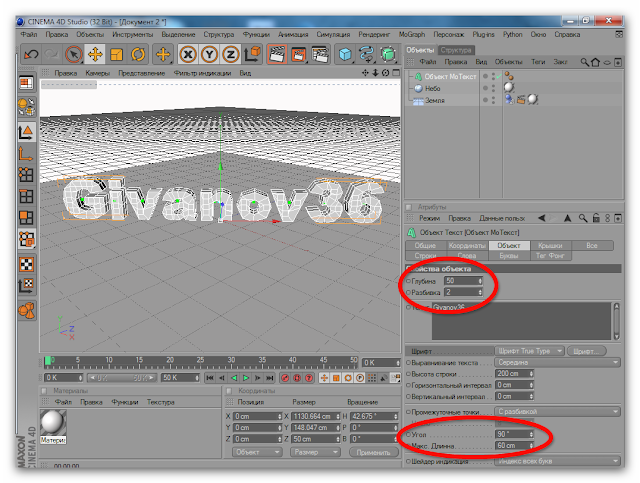Click the Шрифт... button
This screenshot has height=483, width=640.
[x=587, y=351]
